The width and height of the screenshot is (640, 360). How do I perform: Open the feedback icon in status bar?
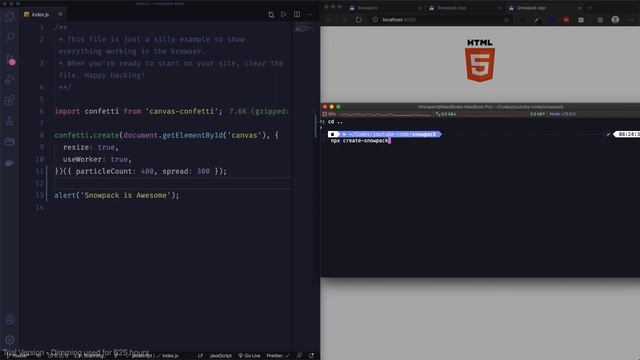(300, 356)
